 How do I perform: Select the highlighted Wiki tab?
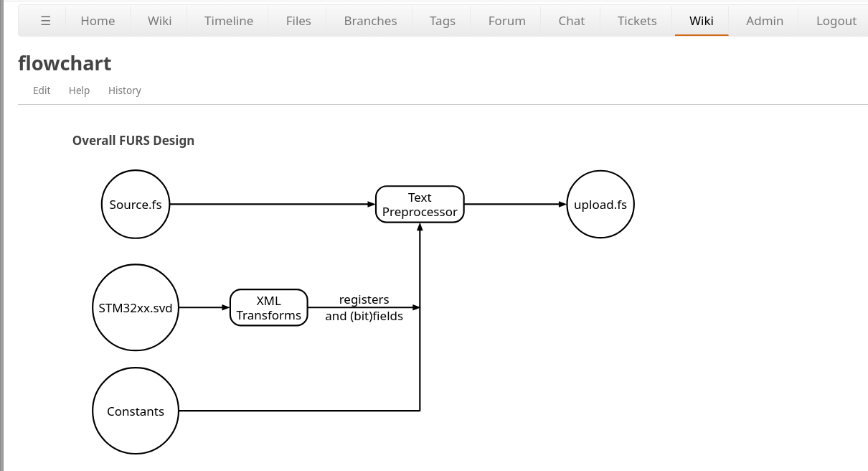701,21
